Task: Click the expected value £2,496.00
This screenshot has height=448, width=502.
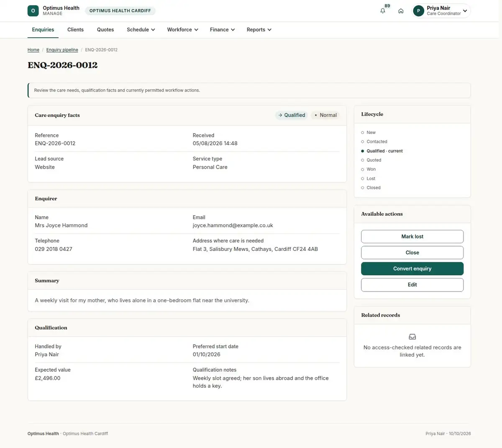Action: (48, 378)
